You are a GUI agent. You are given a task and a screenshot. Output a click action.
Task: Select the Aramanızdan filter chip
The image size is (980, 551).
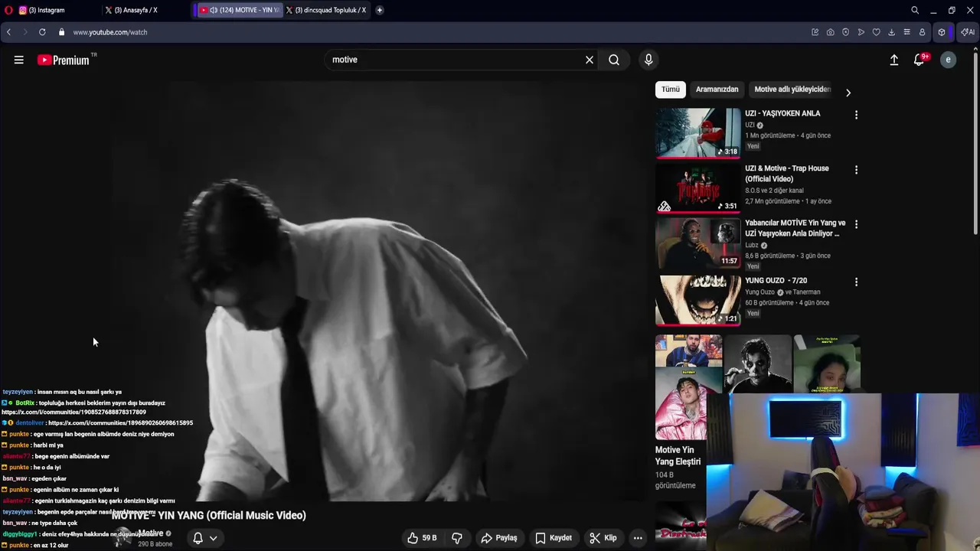pyautogui.click(x=717, y=90)
